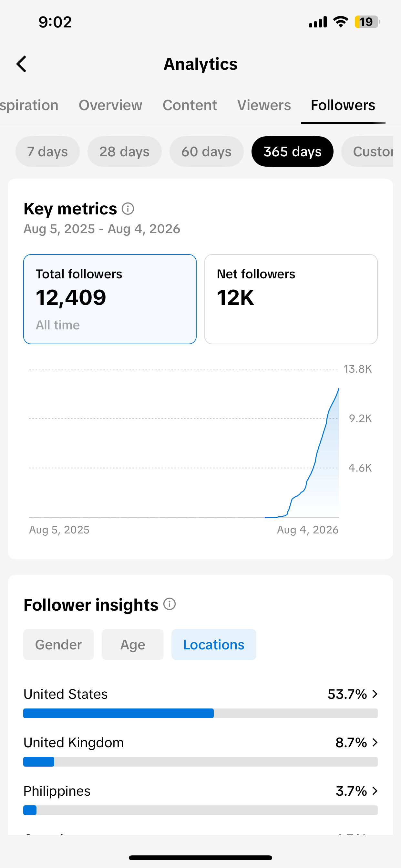Select the Net followers metric card
Viewport: 401px width, 868px height.
pyautogui.click(x=291, y=299)
